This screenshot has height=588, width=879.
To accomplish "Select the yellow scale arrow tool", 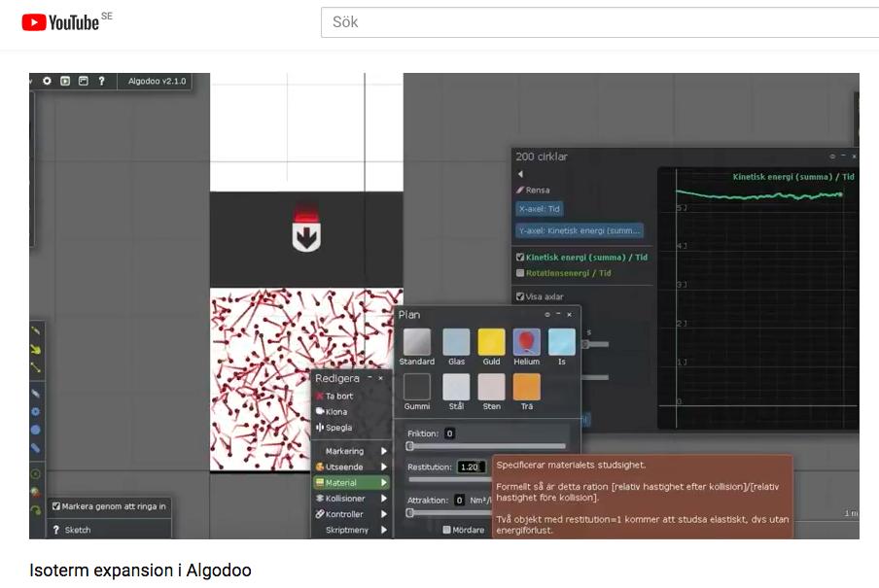I will coord(36,367).
